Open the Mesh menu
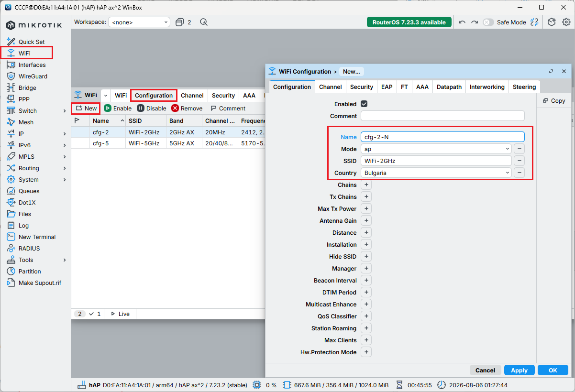Viewport: 575px width, 392px height. click(26, 122)
